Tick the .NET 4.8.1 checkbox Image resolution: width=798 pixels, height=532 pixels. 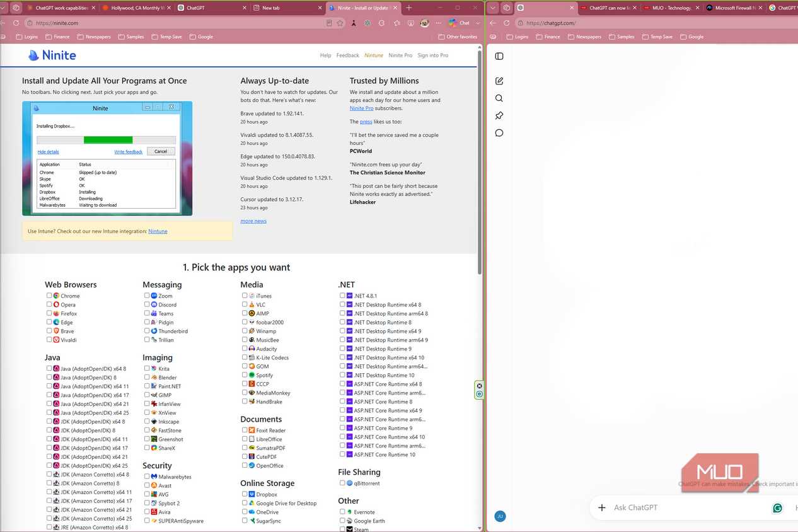pyautogui.click(x=342, y=296)
